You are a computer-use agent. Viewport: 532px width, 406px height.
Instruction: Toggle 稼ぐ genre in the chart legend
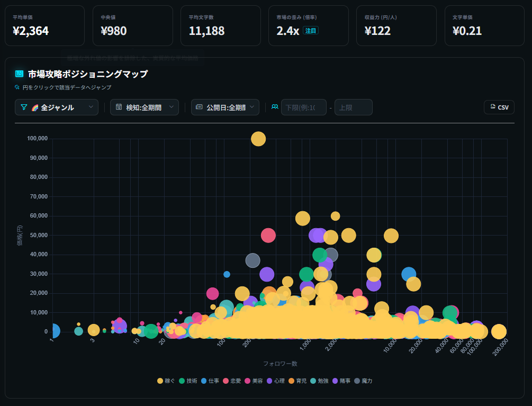coord(167,381)
